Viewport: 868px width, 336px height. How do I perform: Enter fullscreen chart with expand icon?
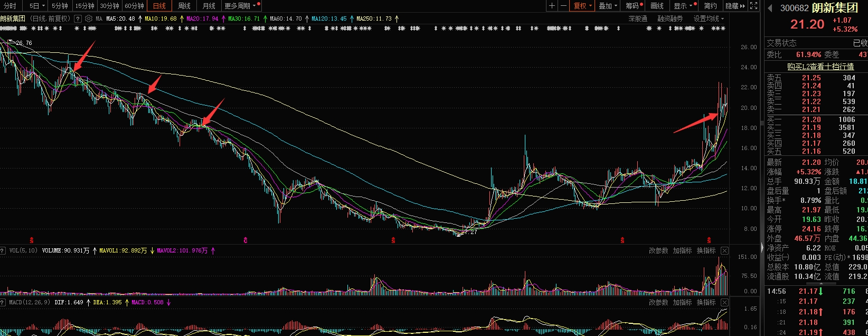pyautogui.click(x=753, y=6)
